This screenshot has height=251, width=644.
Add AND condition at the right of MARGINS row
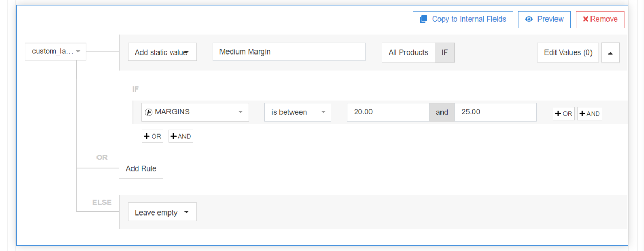click(x=589, y=113)
